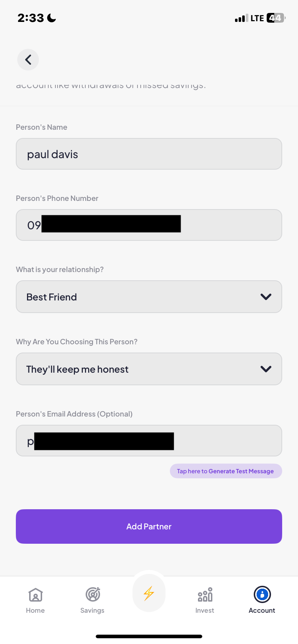Focus the Person's Email Address field
Screen dimensions: 298x644
tap(227, 441)
